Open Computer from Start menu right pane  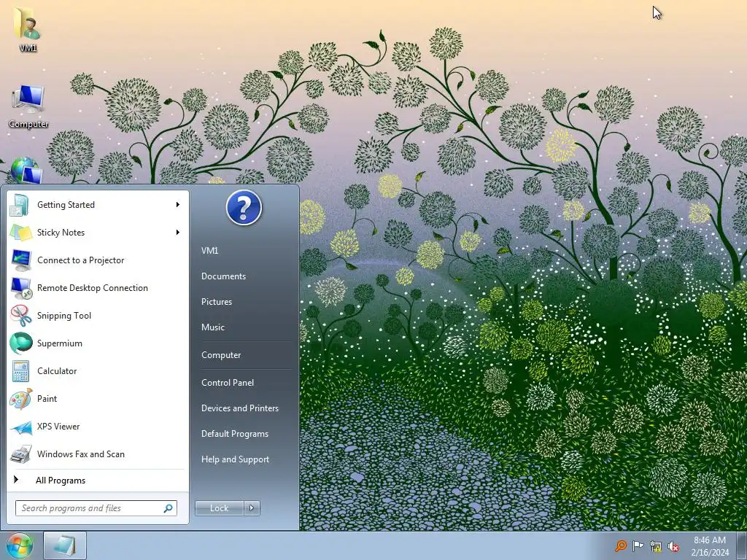[x=221, y=355]
